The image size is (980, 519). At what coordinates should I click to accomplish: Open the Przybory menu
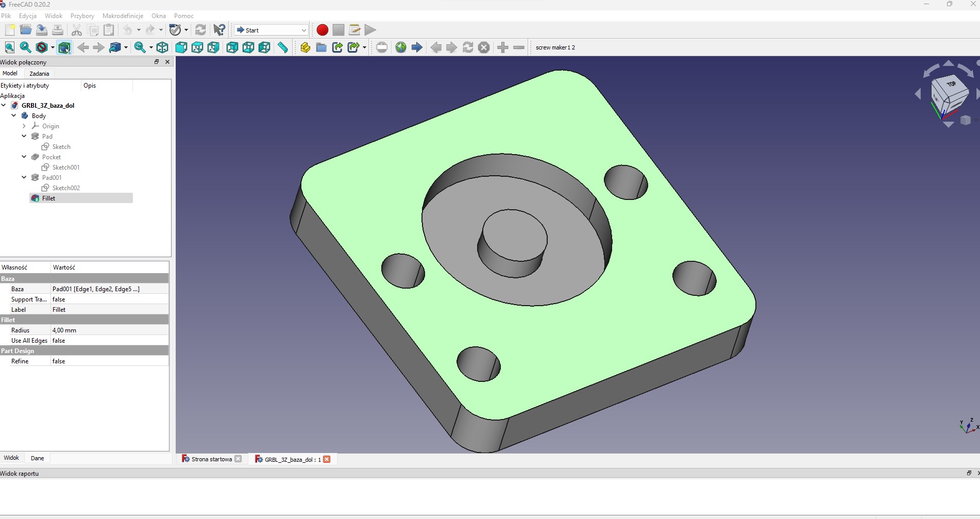coord(82,16)
